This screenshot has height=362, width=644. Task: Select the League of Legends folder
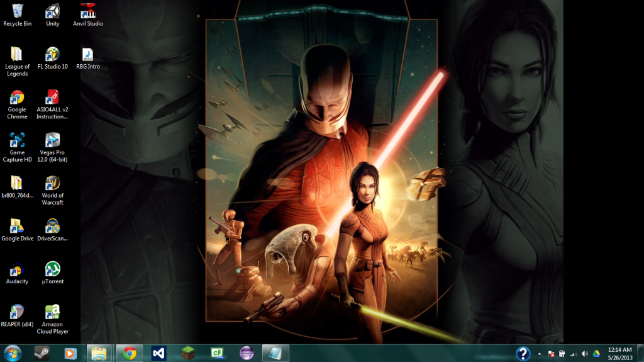17,62
